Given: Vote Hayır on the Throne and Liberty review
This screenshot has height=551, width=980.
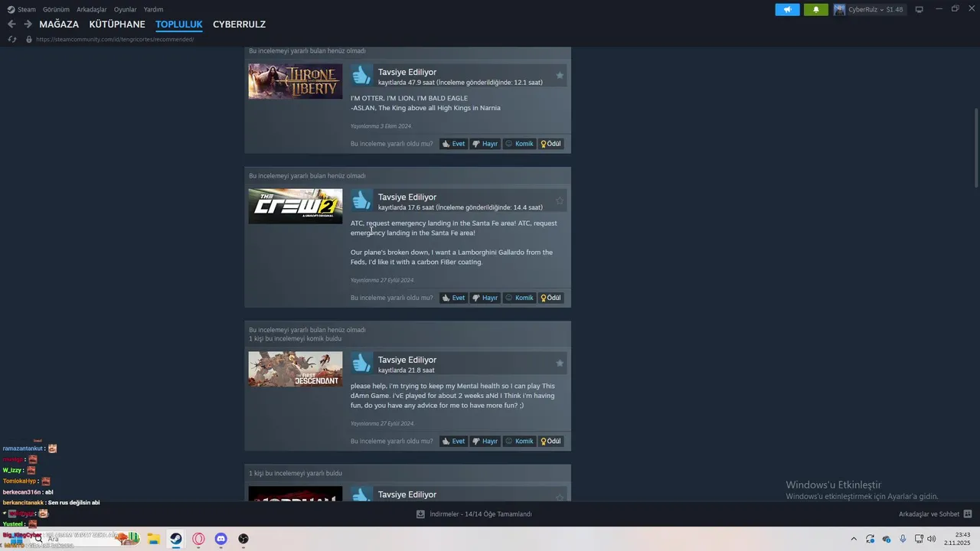Looking at the screenshot, I should (485, 144).
